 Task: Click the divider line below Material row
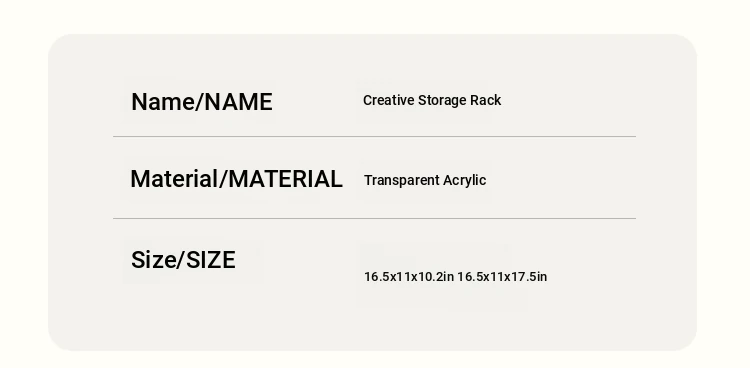375,219
